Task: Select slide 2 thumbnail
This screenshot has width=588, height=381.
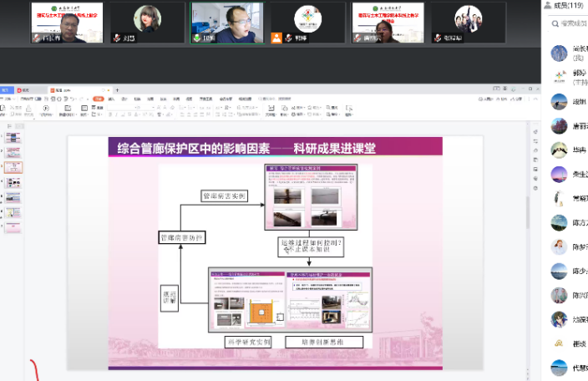Action: [x=13, y=153]
